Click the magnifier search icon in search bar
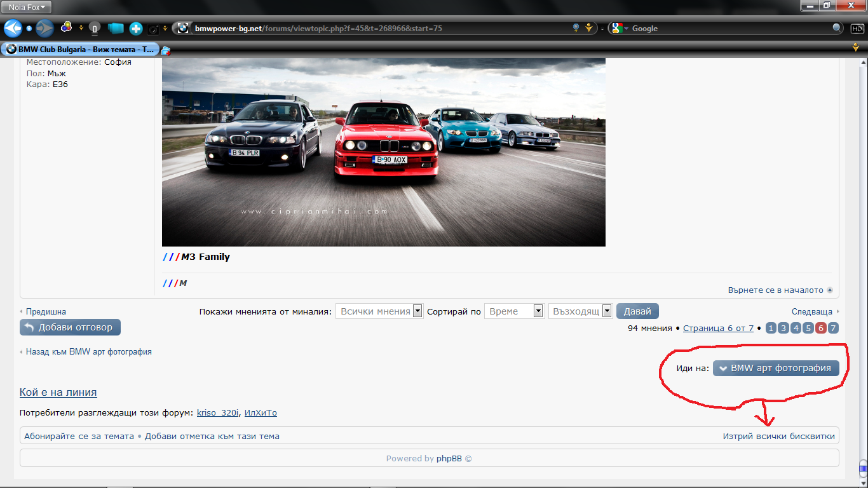This screenshot has width=868, height=488. coord(837,28)
